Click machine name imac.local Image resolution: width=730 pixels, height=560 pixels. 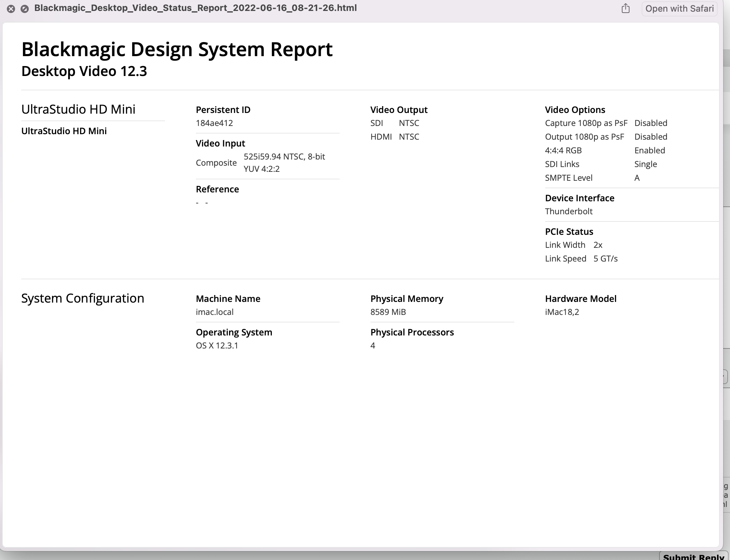[215, 312]
